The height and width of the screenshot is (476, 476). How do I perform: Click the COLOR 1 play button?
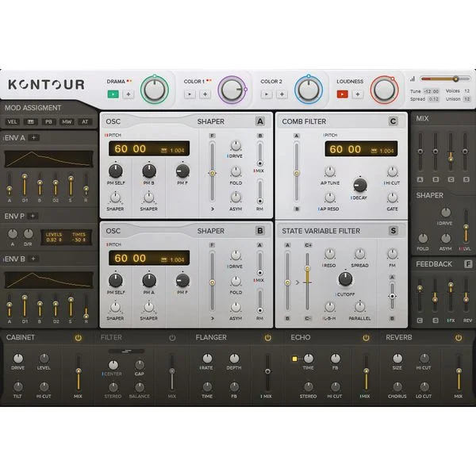click(190, 94)
